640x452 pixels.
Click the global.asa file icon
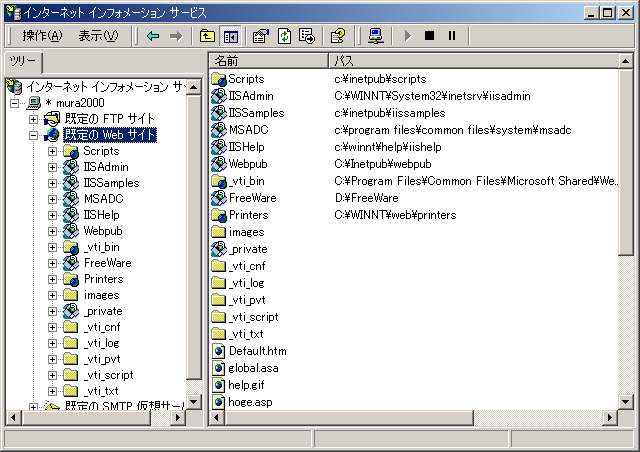219,368
